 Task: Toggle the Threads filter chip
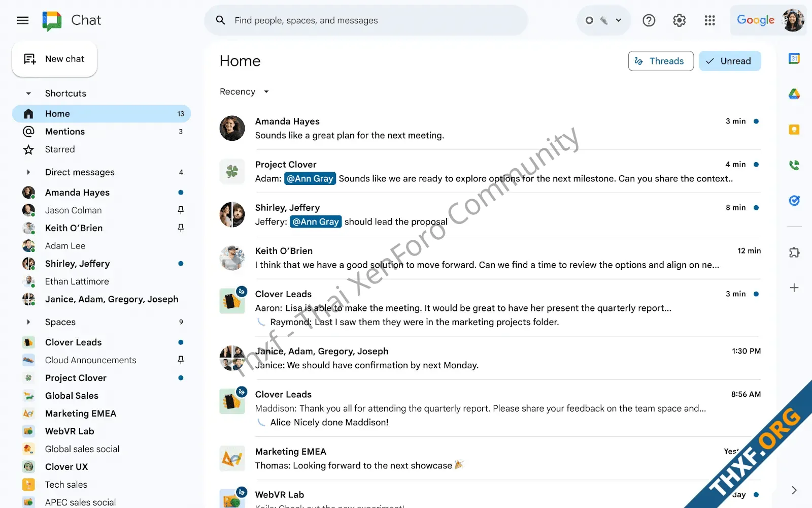pos(661,61)
